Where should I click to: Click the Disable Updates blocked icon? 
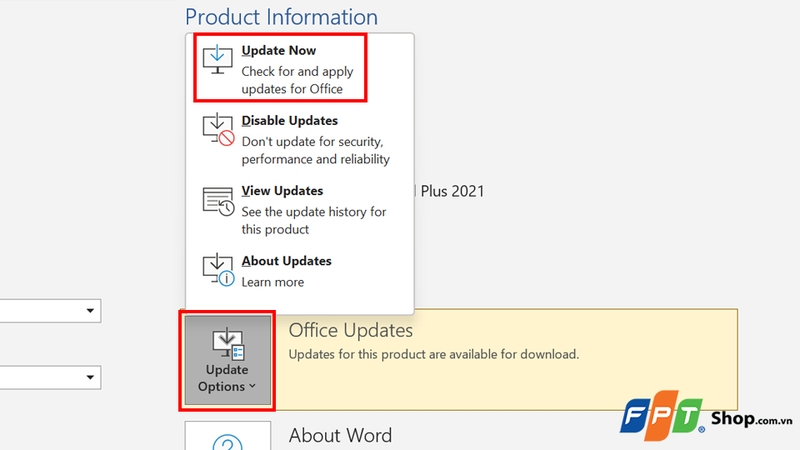218,130
